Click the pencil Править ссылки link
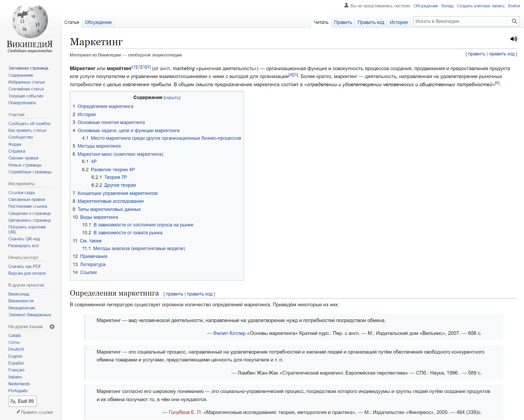Screen dimensions: 524x420 pos(35,412)
